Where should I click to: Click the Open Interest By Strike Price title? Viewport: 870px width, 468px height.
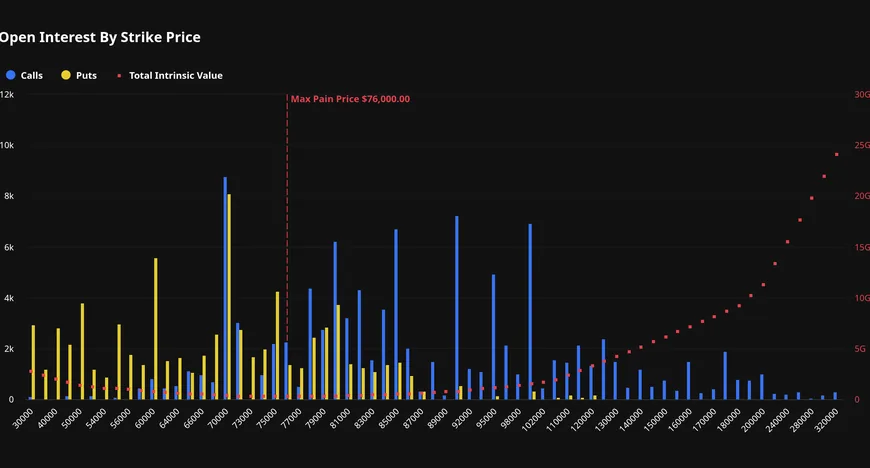point(100,37)
